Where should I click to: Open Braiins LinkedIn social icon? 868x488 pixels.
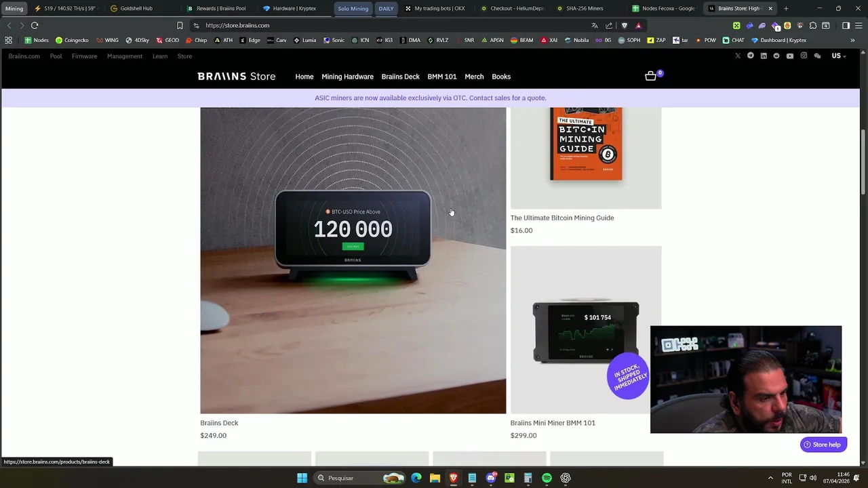click(x=764, y=56)
